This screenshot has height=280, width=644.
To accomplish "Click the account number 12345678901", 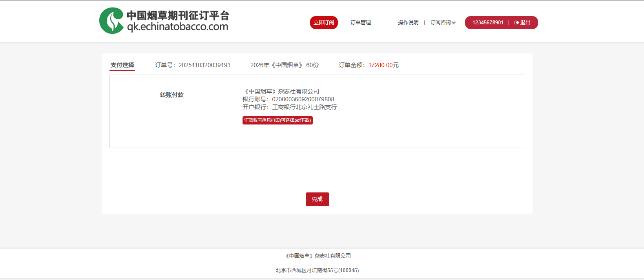I will [x=488, y=23].
